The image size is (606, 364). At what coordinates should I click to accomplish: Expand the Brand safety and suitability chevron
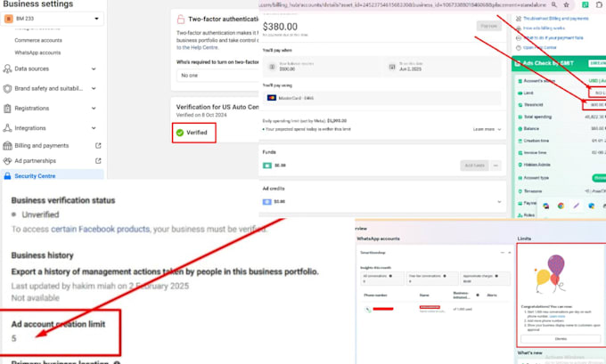tap(94, 88)
